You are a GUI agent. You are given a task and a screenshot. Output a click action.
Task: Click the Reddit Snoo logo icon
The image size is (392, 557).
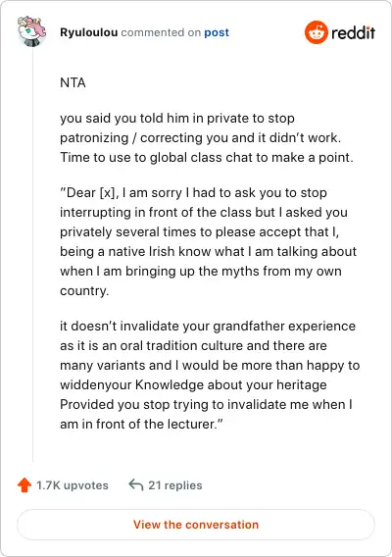coord(316,32)
